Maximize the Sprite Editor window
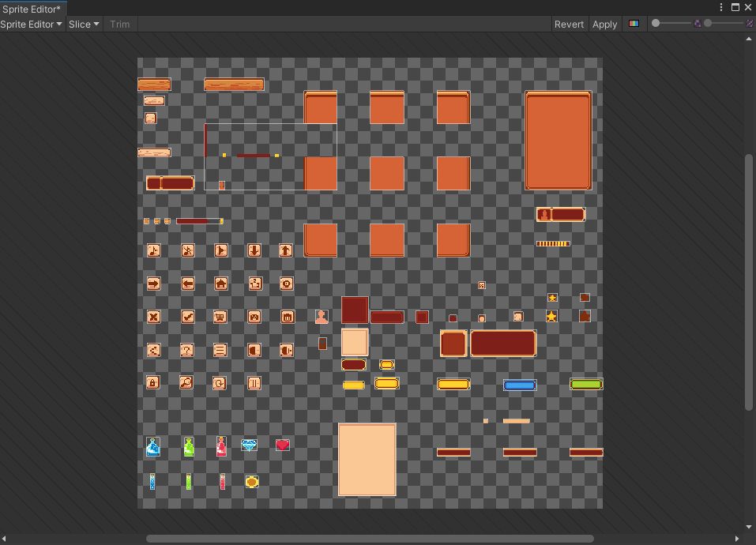The height and width of the screenshot is (545, 756). click(735, 7)
